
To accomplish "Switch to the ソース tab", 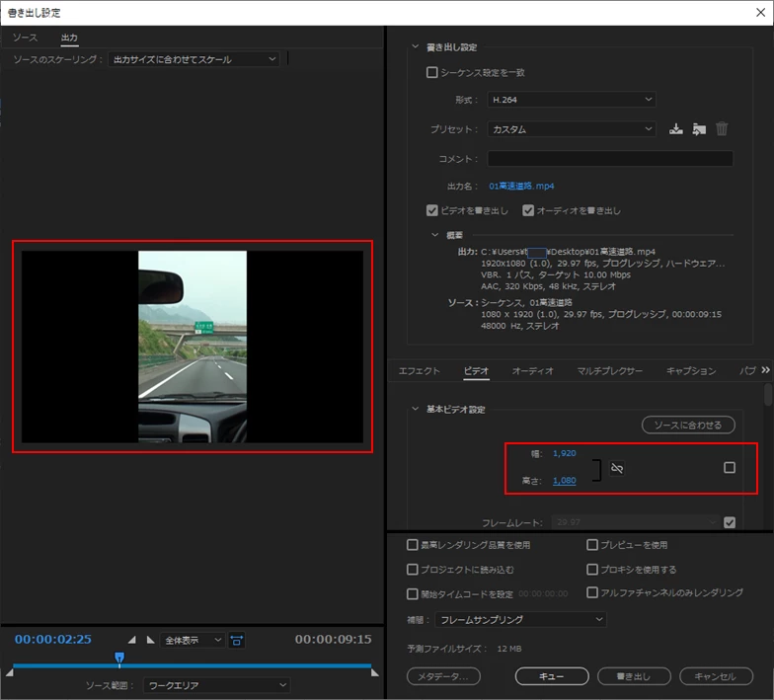I will click(x=25, y=38).
